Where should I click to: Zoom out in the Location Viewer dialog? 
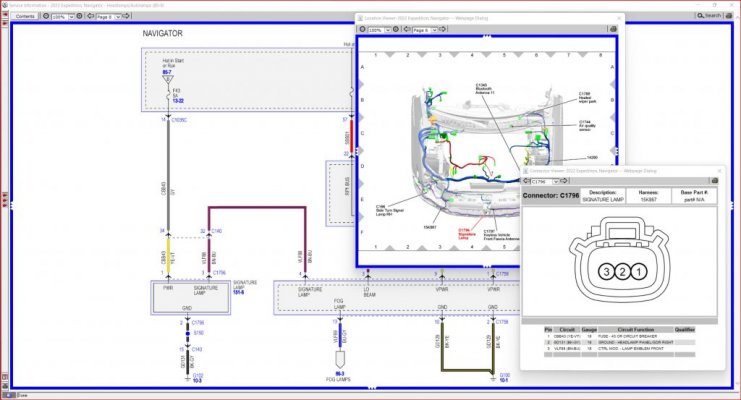coord(362,29)
